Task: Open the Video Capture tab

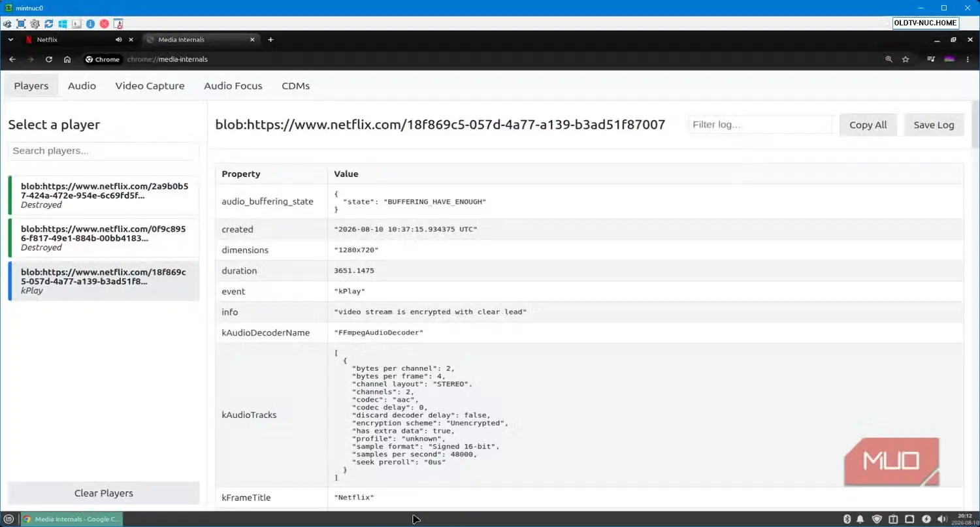Action: 150,86
